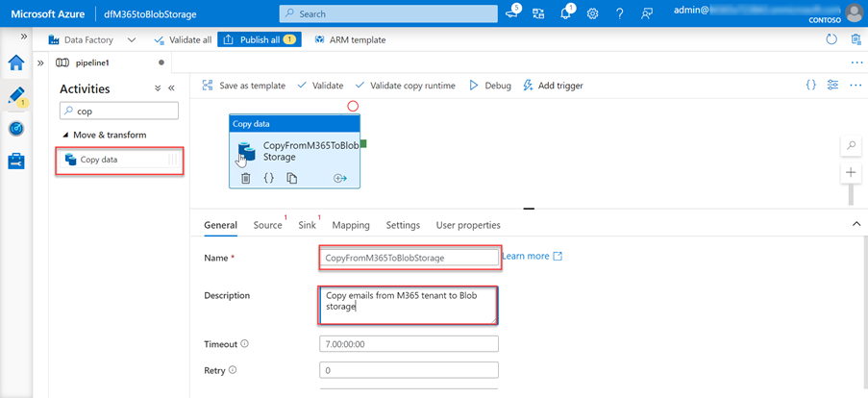
Task: Click the Debug button
Action: (489, 86)
